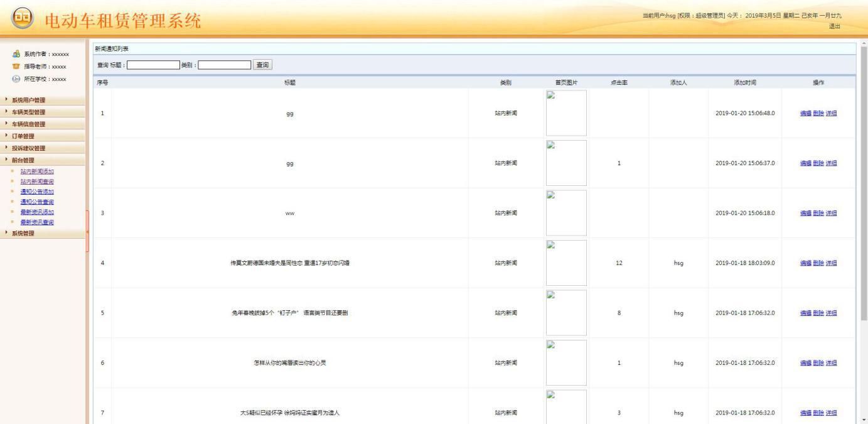This screenshot has height=424, width=868.
Task: Click the 点击率 column header
Action: click(x=619, y=82)
